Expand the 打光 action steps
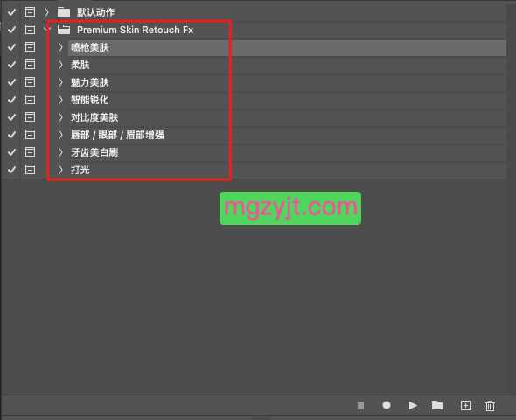 pyautogui.click(x=60, y=170)
